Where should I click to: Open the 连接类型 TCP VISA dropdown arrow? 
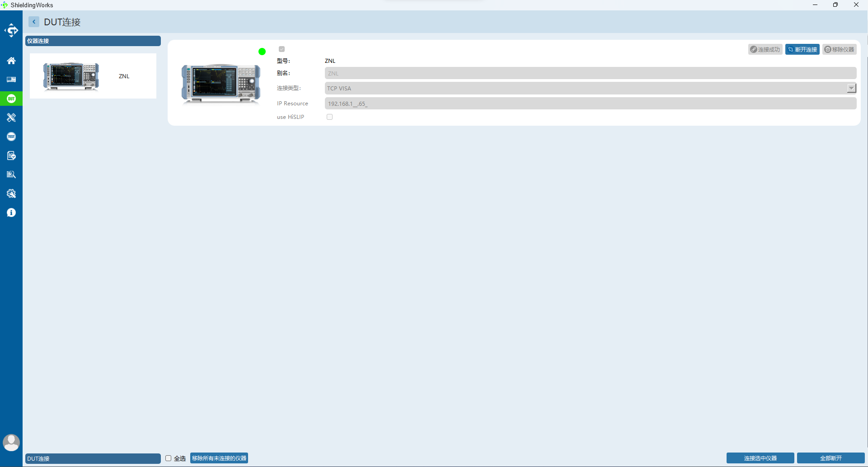851,88
